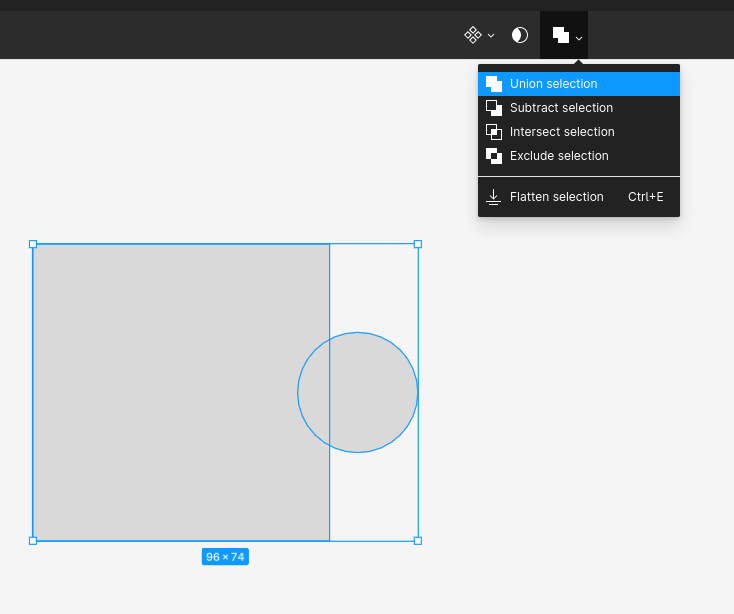Collapse the Boolean operations dropdown chevron
Screen dimensions: 734x614
tap(579, 38)
